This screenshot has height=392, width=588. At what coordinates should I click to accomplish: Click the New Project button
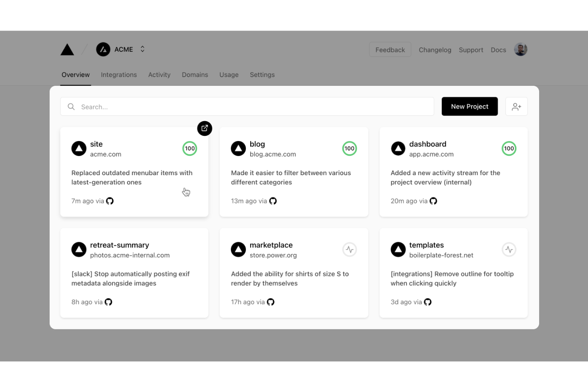(470, 106)
